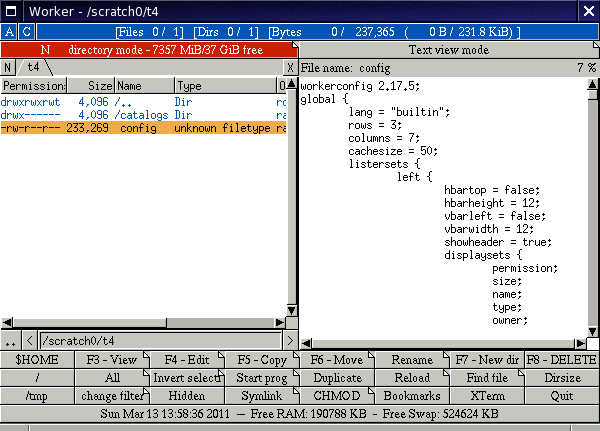600x431 pixels.
Task: Go to /tmp directory
Action: (37, 396)
